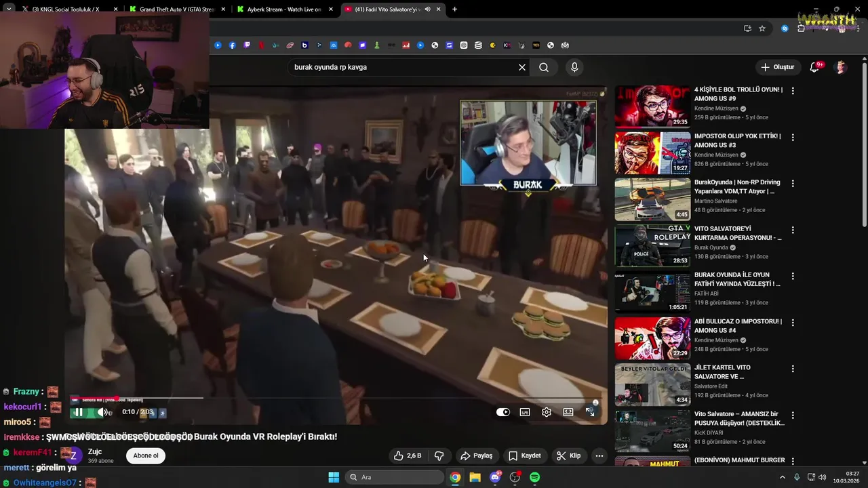This screenshot has height=488, width=868.
Task: Mute audio on the YouTube tab
Action: point(427,9)
